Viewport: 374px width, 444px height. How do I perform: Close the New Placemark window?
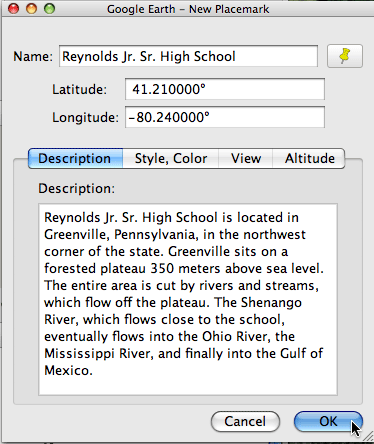pos(14,8)
